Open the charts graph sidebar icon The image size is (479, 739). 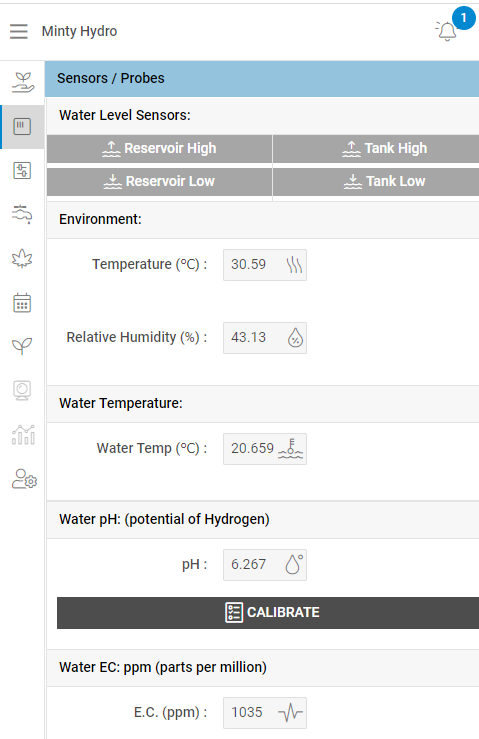[x=23, y=435]
